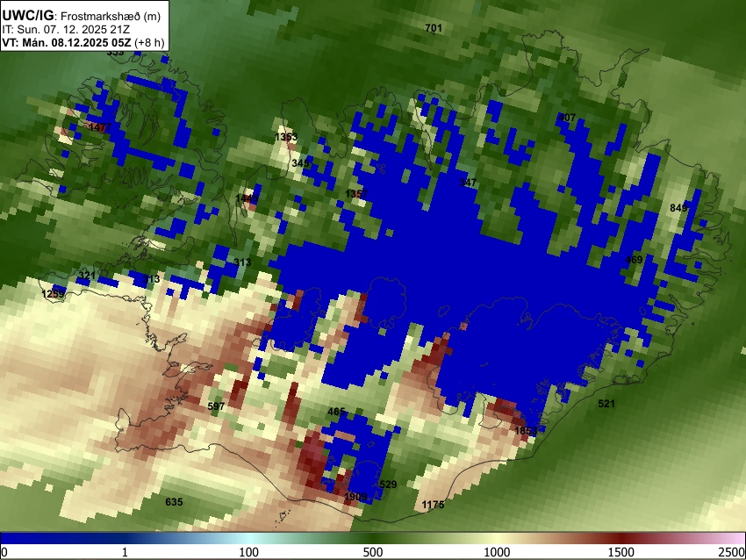
Task: Click the map value 465
Action: click(336, 411)
